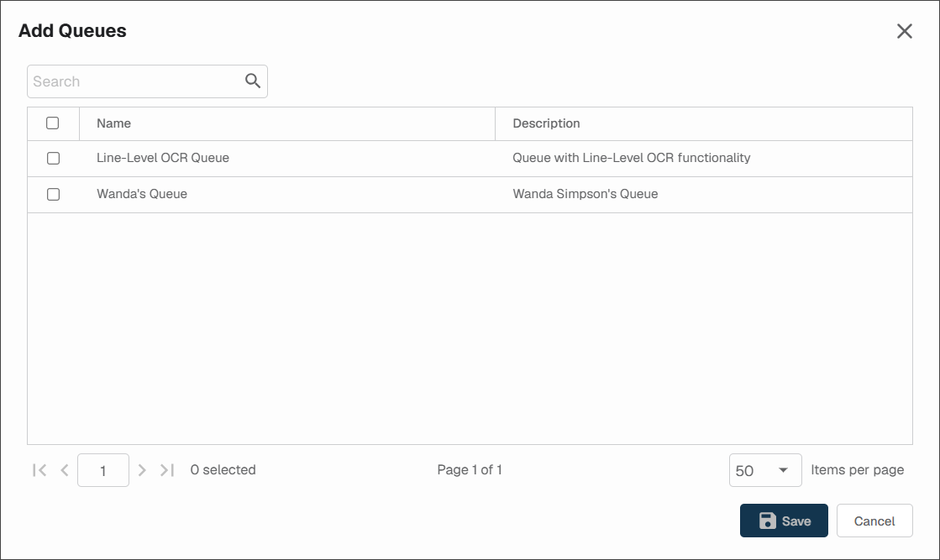Click the '0 selected' status text

(223, 470)
